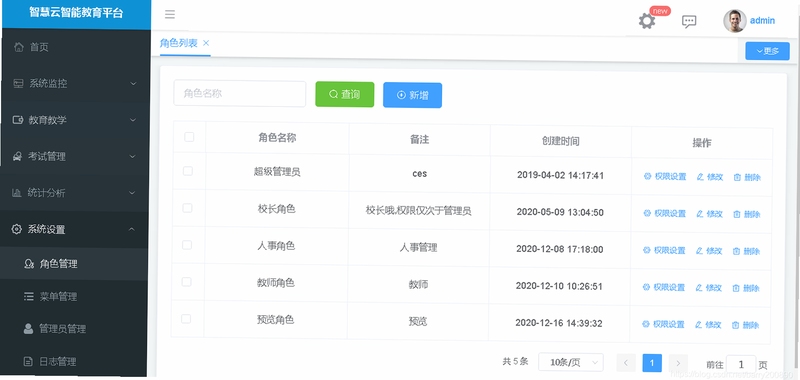Click the previous page arrow

tap(626, 363)
